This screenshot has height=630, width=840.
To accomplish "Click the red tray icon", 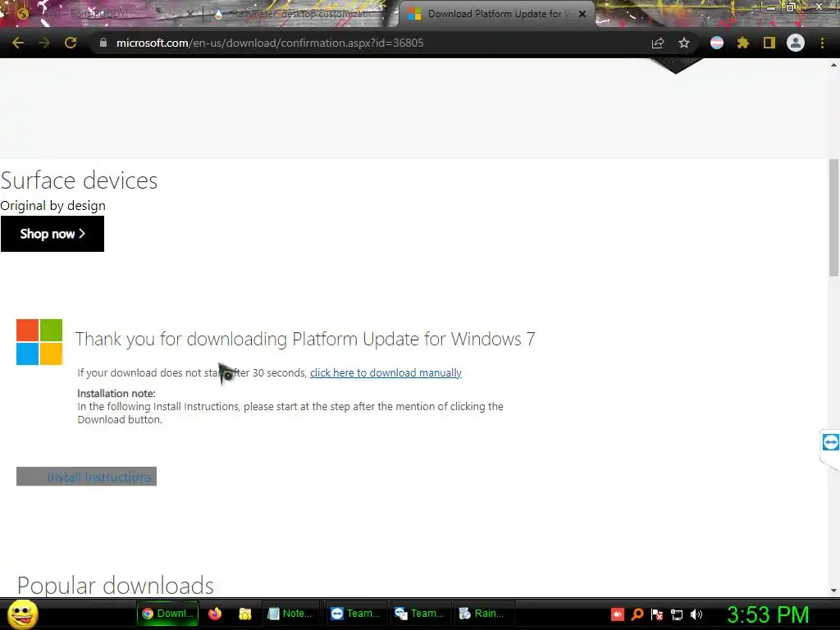I will [617, 614].
